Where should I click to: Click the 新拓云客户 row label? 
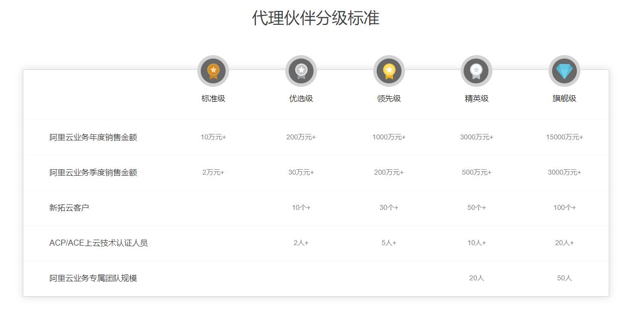[69, 208]
